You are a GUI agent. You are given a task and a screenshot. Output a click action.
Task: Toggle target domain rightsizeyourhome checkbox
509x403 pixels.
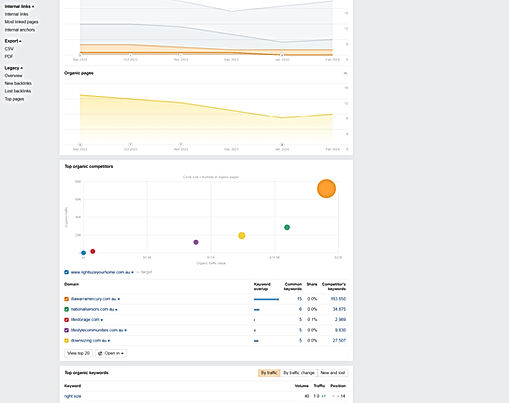[x=66, y=272]
